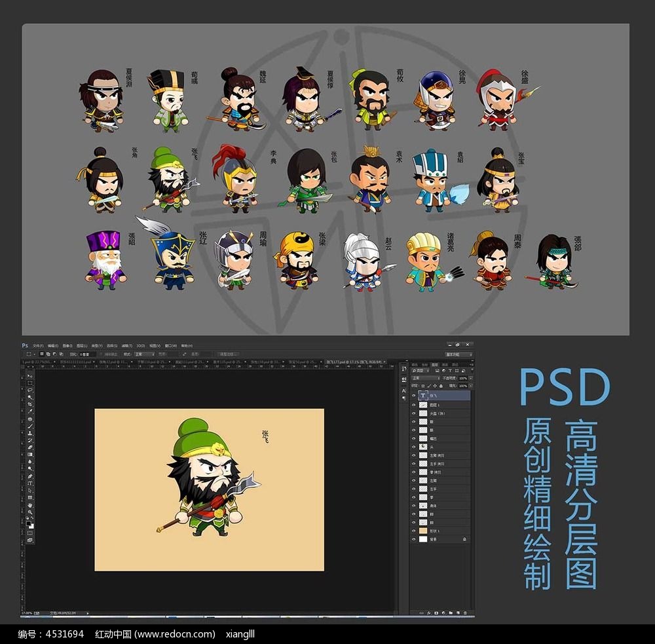Click the background color swatch
The width and height of the screenshot is (655, 644).
point(31,526)
